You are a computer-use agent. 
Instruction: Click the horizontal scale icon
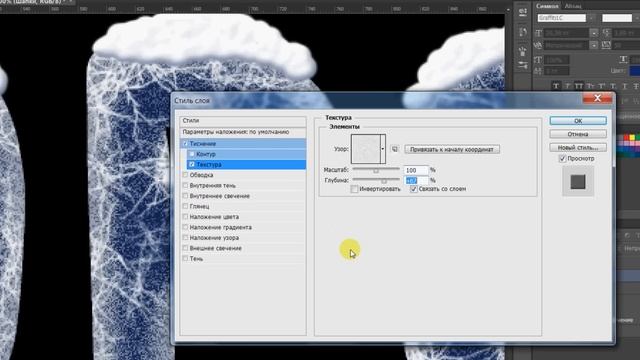pos(623,59)
